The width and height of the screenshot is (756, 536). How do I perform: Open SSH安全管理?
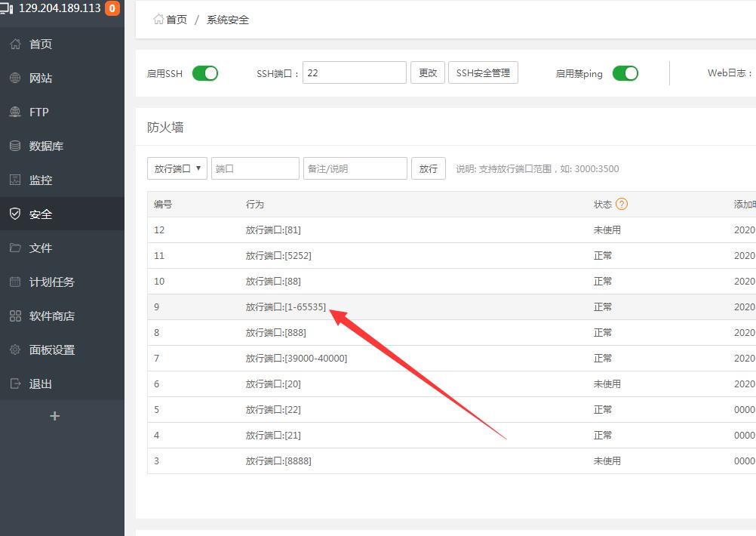(x=483, y=73)
